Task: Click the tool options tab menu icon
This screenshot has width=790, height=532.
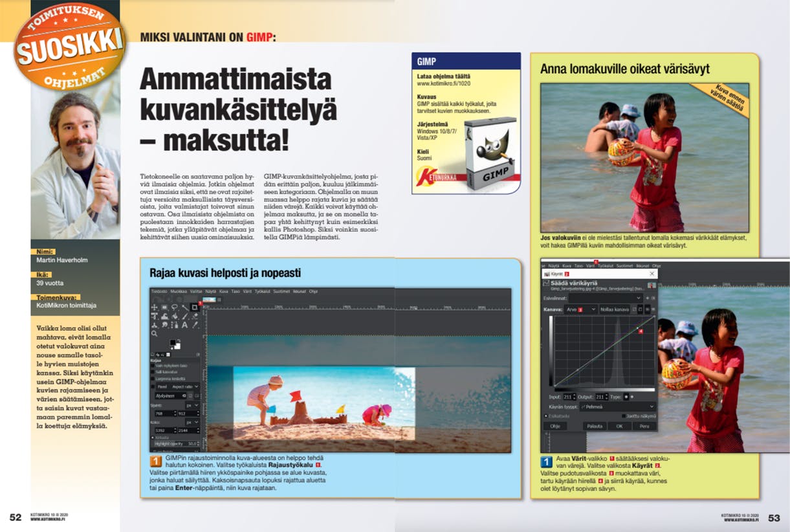Action: click(x=198, y=355)
